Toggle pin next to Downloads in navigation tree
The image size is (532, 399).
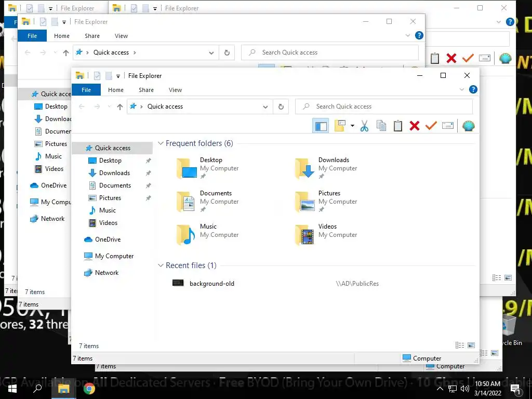(x=148, y=173)
